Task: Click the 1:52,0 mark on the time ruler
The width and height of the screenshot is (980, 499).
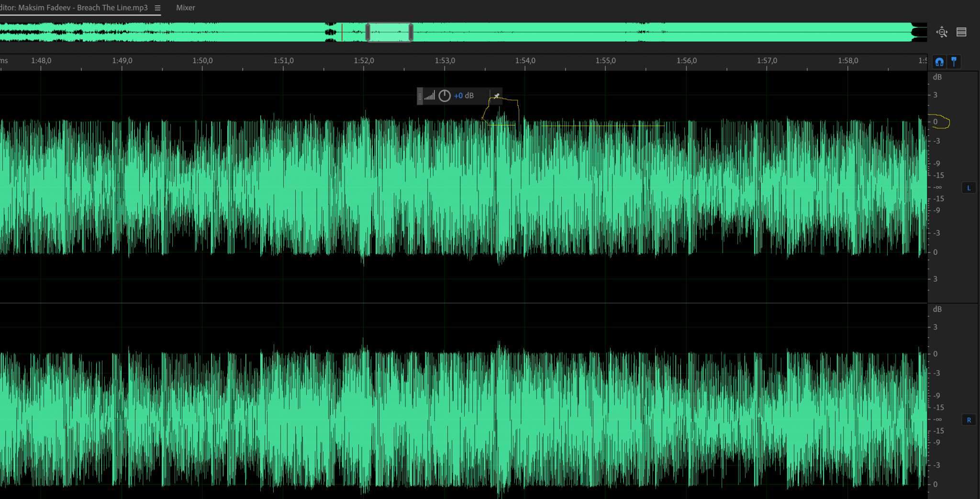Action: coord(364,61)
